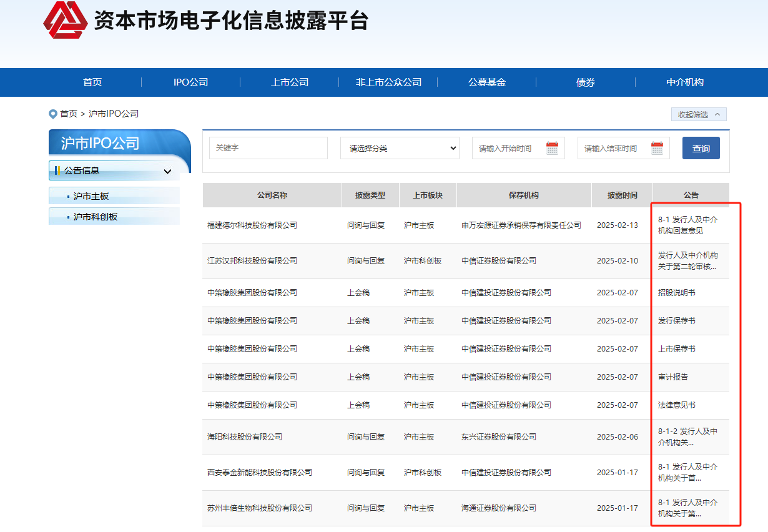
Task: Click 东兴证券股份有限公司 sponsor cell
Action: coord(499,437)
